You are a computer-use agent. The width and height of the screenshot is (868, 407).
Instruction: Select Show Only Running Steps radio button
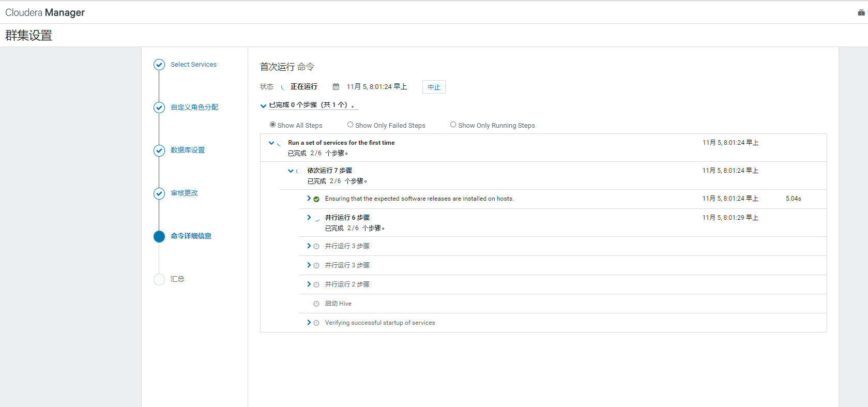[x=453, y=125]
